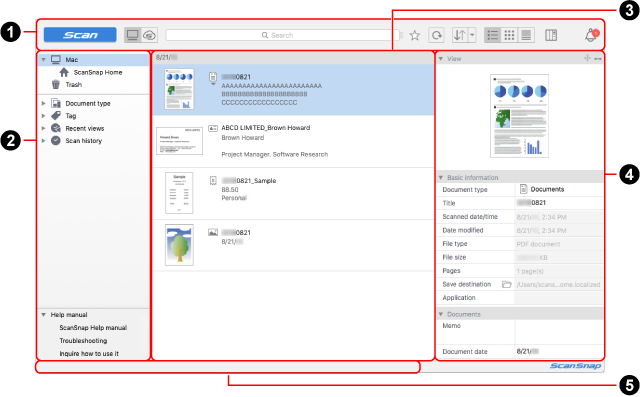The width and height of the screenshot is (640, 397).
Task: Open the save destination folder icon
Action: [507, 284]
